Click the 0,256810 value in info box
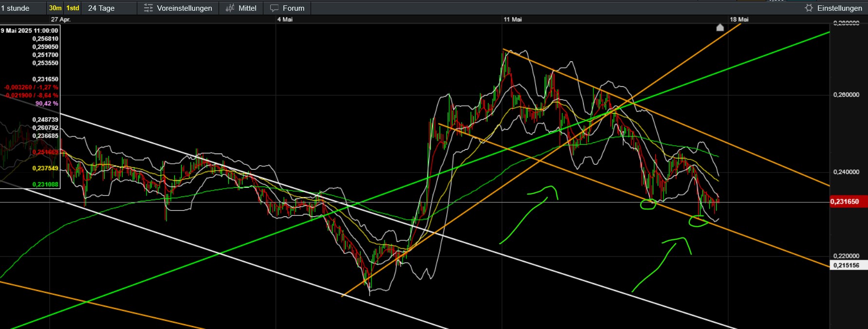This screenshot has height=329, width=868. pos(45,39)
